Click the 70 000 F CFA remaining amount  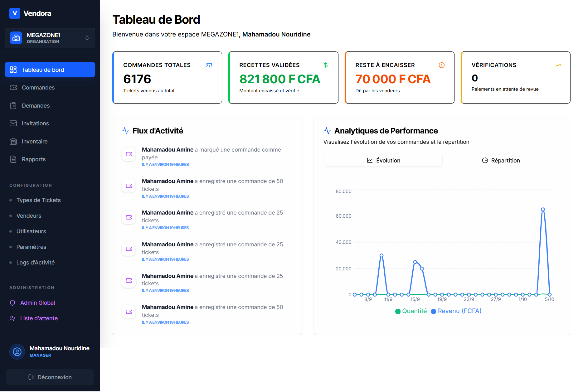click(x=393, y=79)
